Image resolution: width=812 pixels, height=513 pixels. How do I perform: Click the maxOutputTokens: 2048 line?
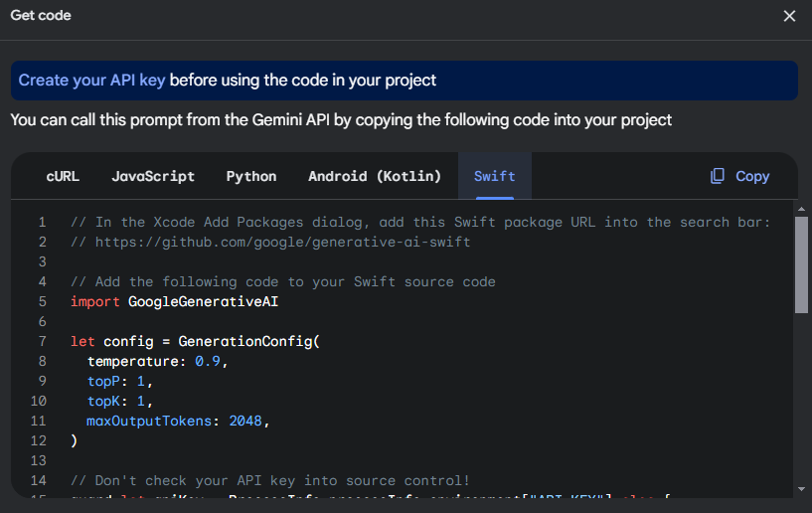[178, 421]
